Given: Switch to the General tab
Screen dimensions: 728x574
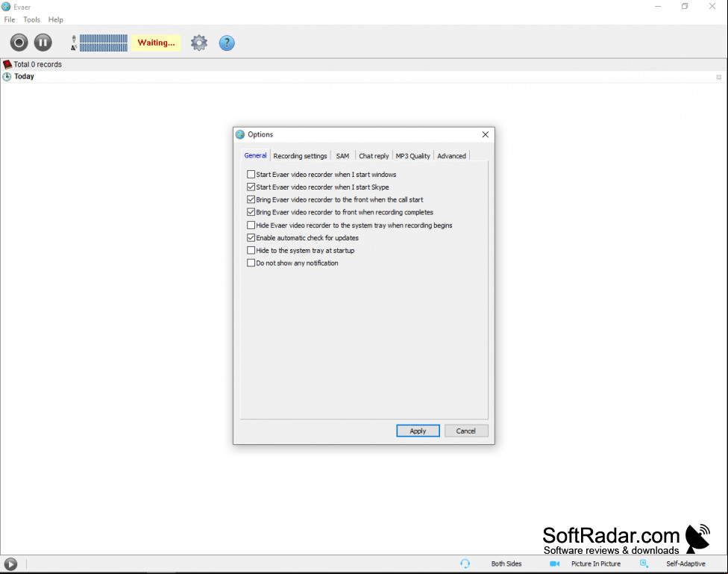Looking at the screenshot, I should point(255,155).
